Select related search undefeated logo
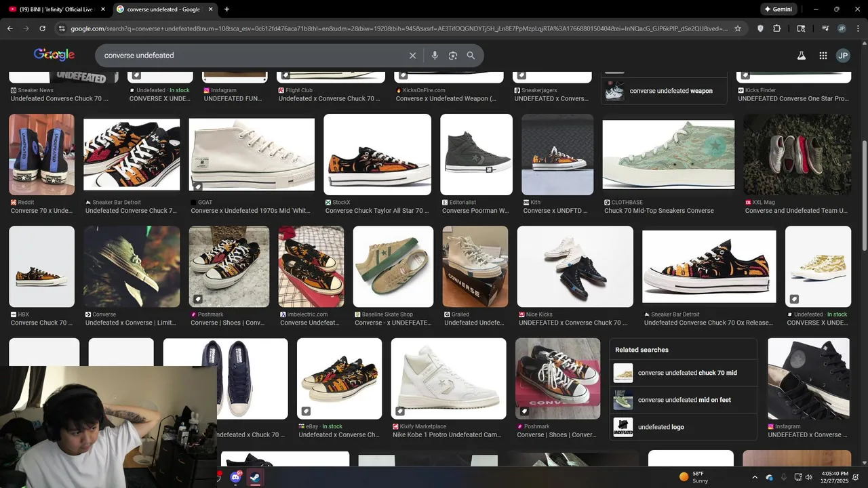Screen dimensions: 868x488 (683, 427)
